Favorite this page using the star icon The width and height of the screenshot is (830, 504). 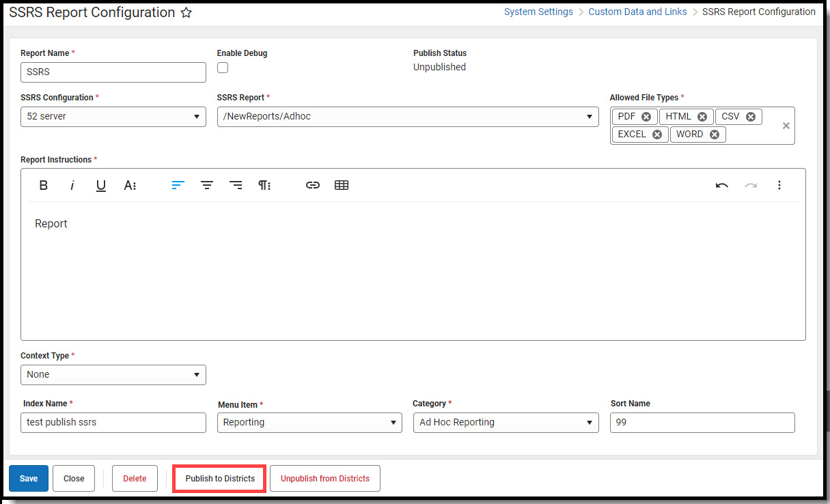pos(186,12)
